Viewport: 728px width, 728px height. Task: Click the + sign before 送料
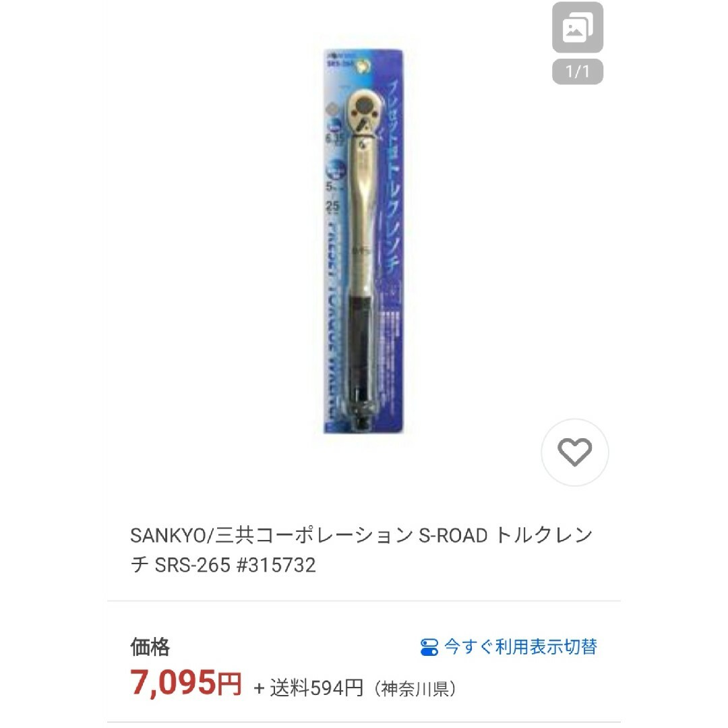(x=259, y=688)
